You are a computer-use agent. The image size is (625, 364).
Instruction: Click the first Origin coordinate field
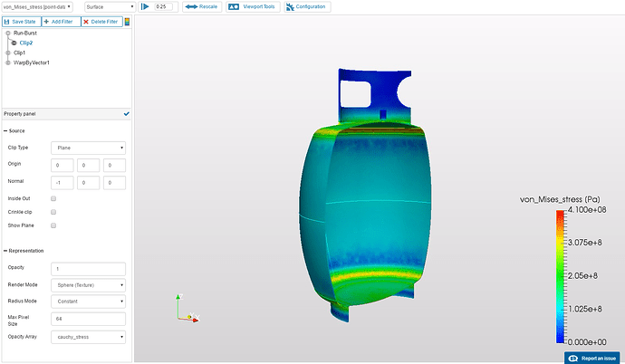point(62,166)
